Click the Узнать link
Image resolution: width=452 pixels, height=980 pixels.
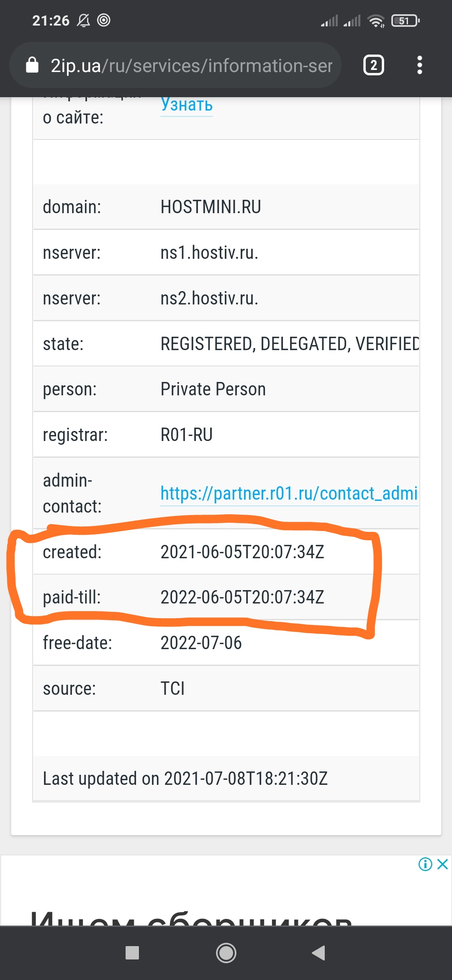[x=187, y=105]
